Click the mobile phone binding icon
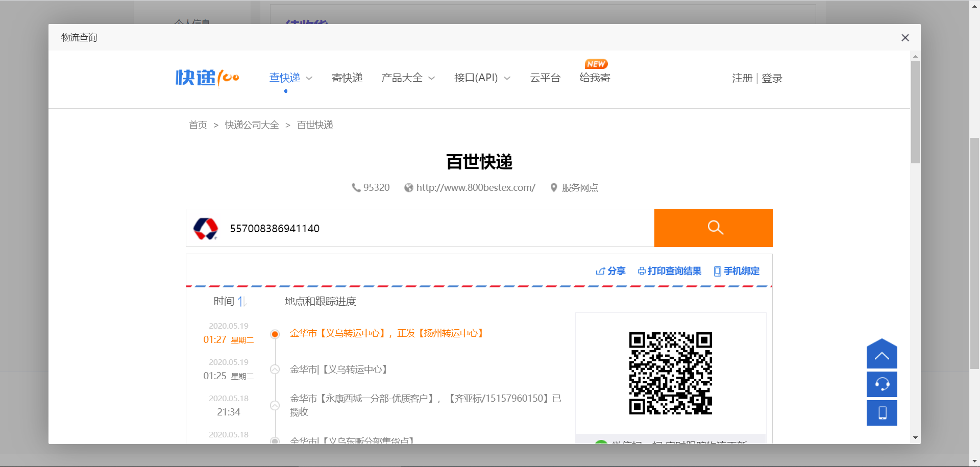 coord(718,271)
